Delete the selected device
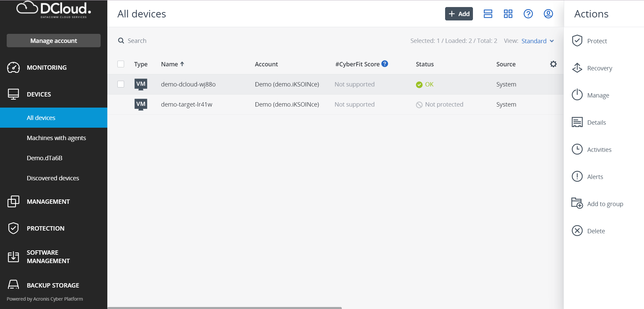Image resolution: width=644 pixels, height=309 pixels. 596,231
